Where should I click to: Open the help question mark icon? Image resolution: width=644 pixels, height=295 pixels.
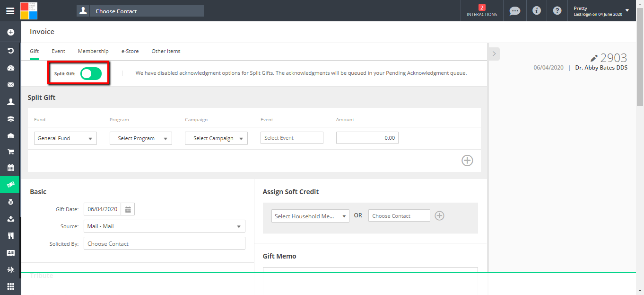[x=557, y=10]
